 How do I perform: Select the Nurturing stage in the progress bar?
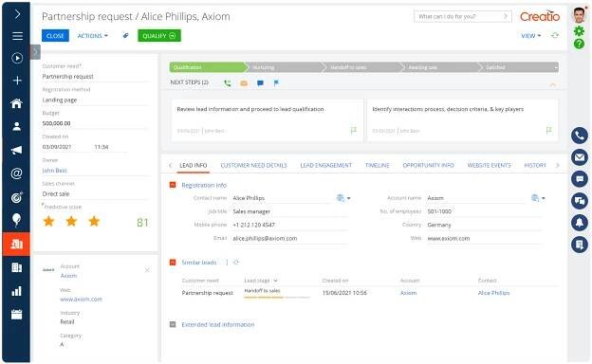click(285, 67)
